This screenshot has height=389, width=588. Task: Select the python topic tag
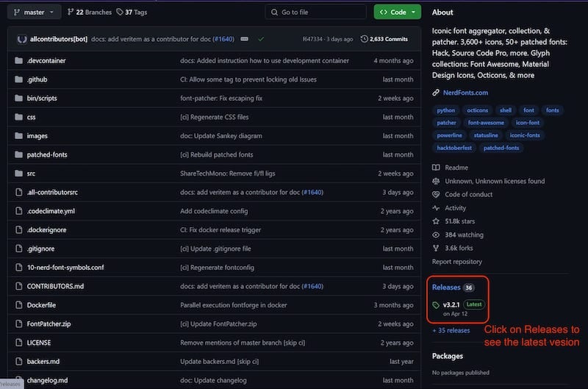446,110
